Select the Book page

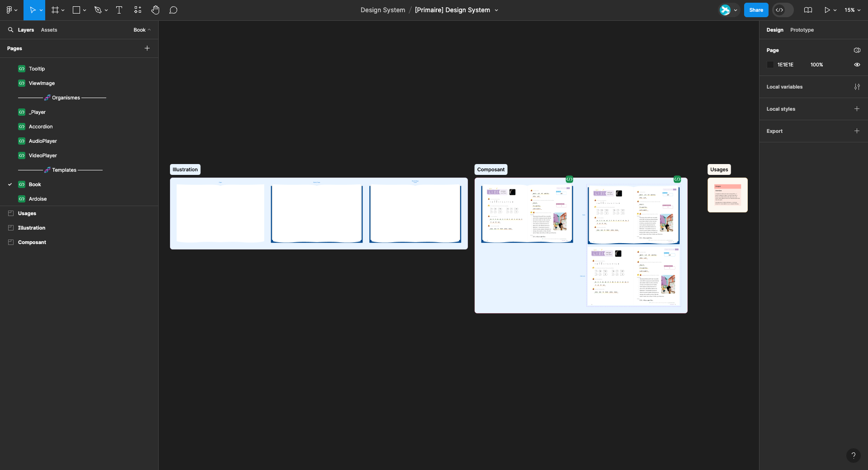(x=79, y=184)
